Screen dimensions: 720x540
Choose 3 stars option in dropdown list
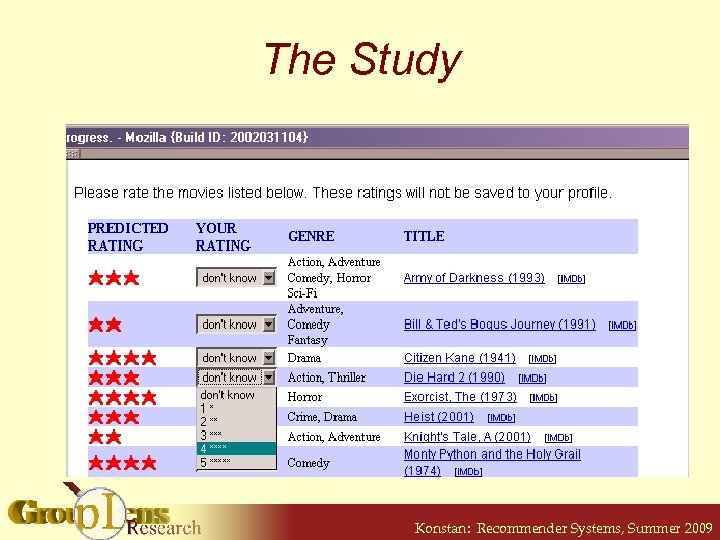[x=236, y=434]
